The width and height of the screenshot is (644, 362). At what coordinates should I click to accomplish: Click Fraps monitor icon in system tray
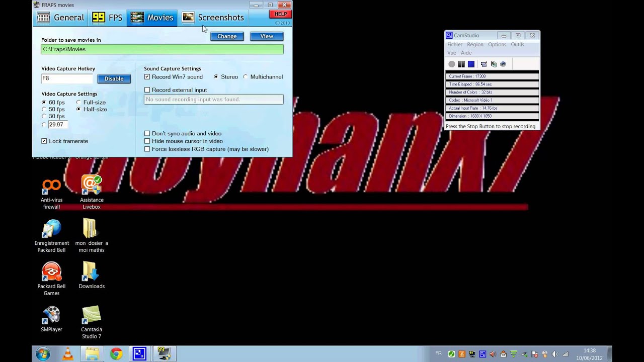pyautogui.click(x=472, y=354)
